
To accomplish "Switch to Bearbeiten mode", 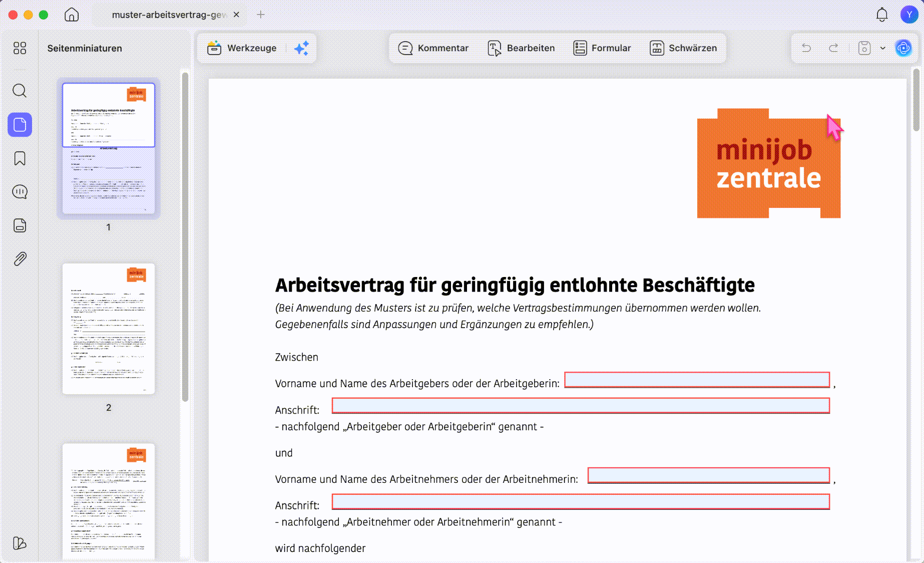I will pos(521,48).
